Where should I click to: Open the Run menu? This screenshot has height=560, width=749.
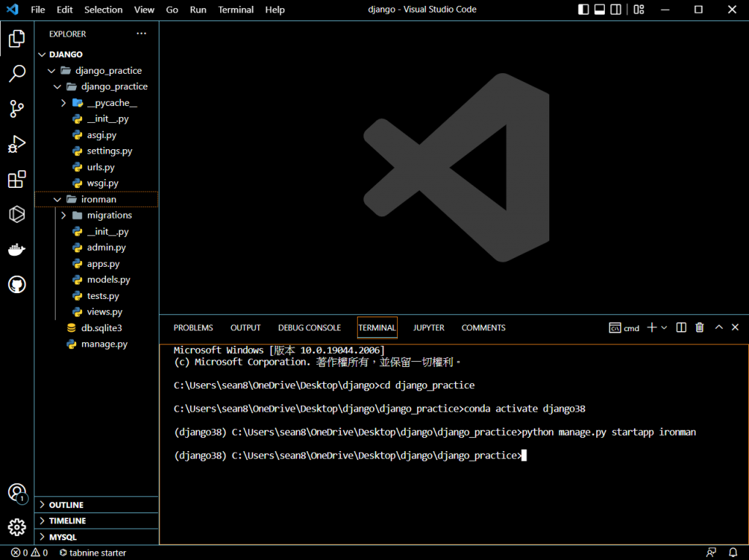[197, 10]
